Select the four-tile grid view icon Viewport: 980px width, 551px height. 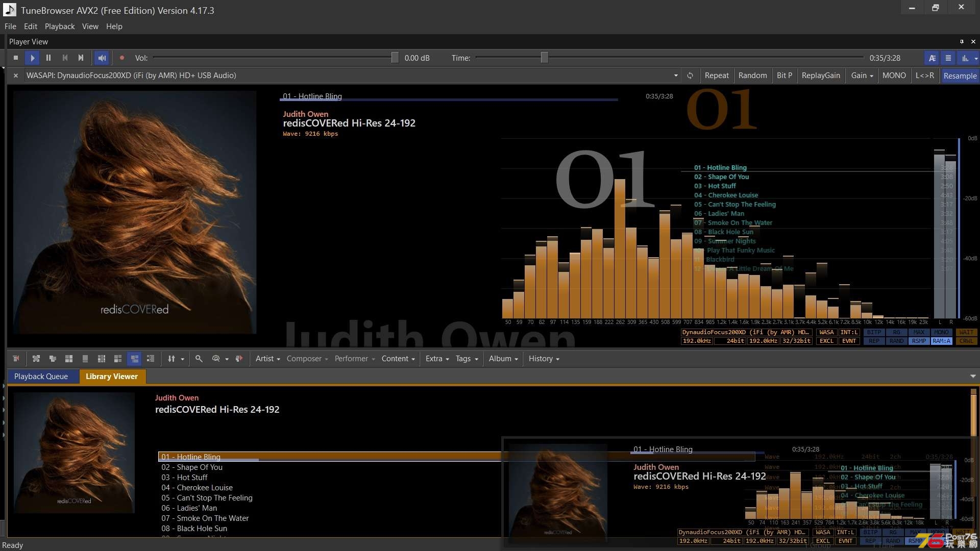point(69,359)
